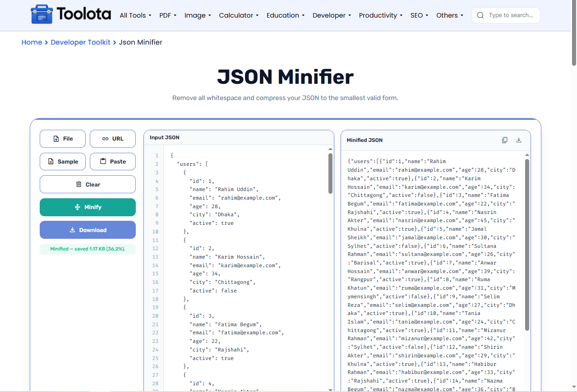The height and width of the screenshot is (392, 577).
Task: Click the JSON Minifier page heading
Action: click(285, 77)
